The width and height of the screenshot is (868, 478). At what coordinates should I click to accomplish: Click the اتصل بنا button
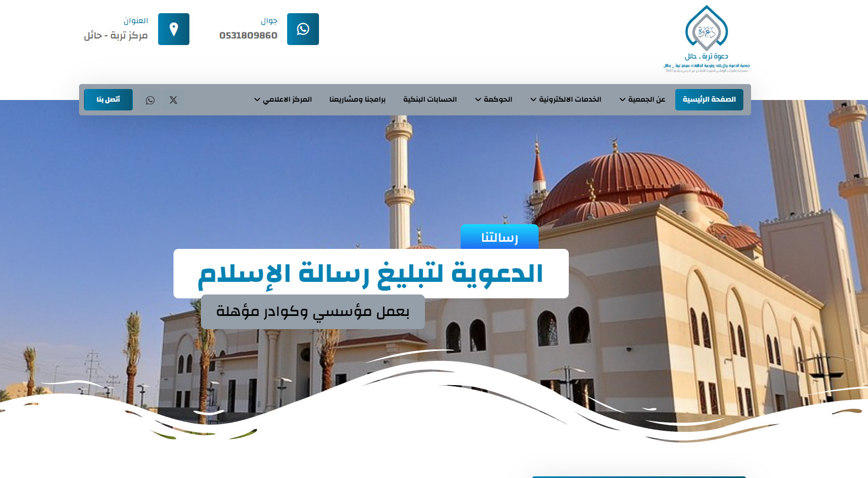click(108, 99)
